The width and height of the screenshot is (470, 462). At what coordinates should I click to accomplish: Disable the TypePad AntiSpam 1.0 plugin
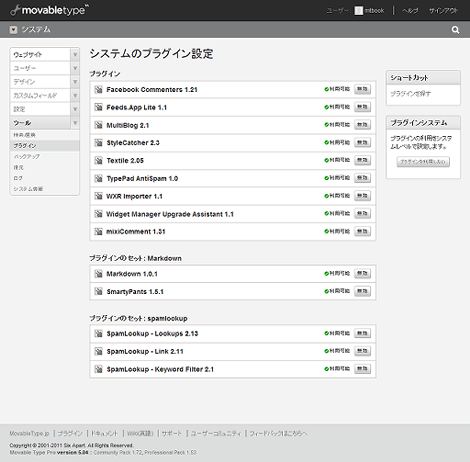pyautogui.click(x=362, y=178)
